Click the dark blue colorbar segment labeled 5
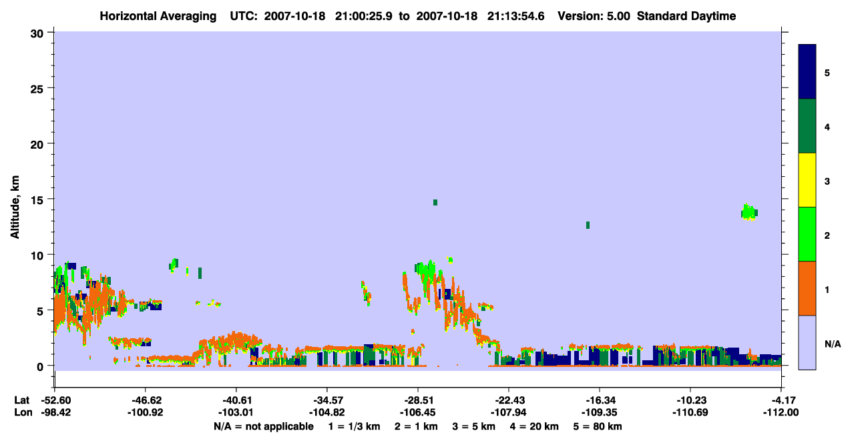868x445 pixels. pos(807,72)
